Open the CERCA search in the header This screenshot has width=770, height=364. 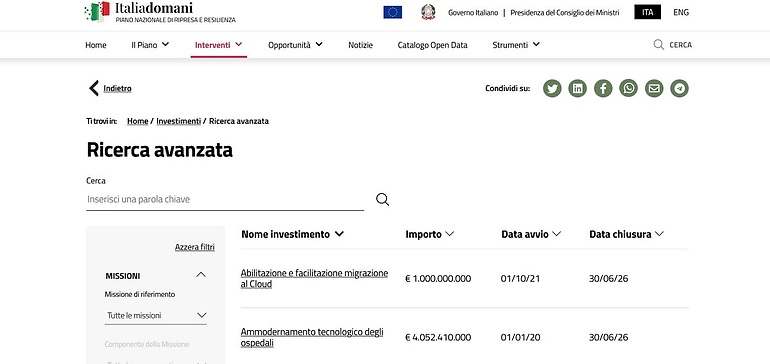coord(673,45)
